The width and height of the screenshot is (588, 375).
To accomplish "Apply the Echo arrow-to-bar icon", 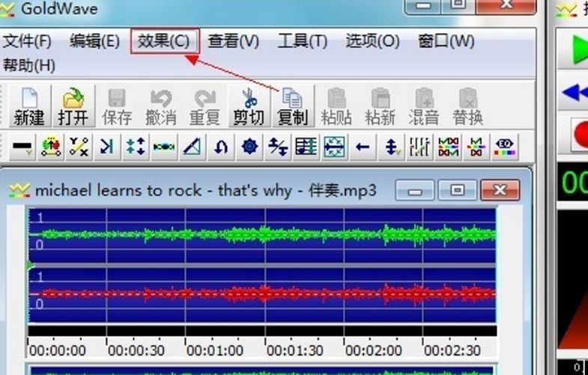I will [107, 147].
